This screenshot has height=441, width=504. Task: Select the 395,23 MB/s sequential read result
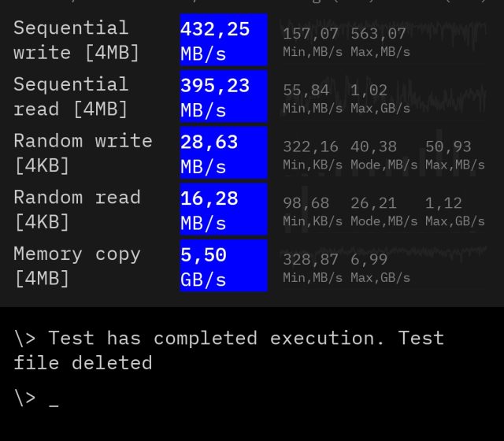pos(223,97)
